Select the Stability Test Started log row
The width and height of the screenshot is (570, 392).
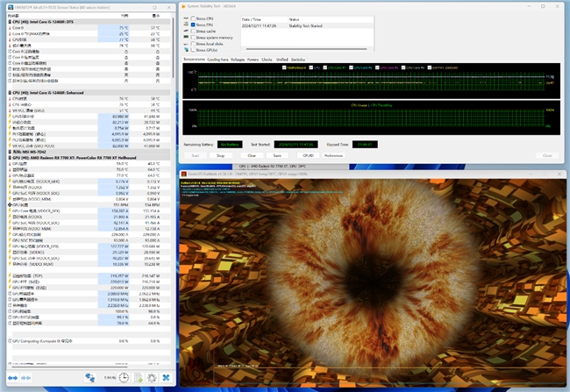[x=307, y=25]
